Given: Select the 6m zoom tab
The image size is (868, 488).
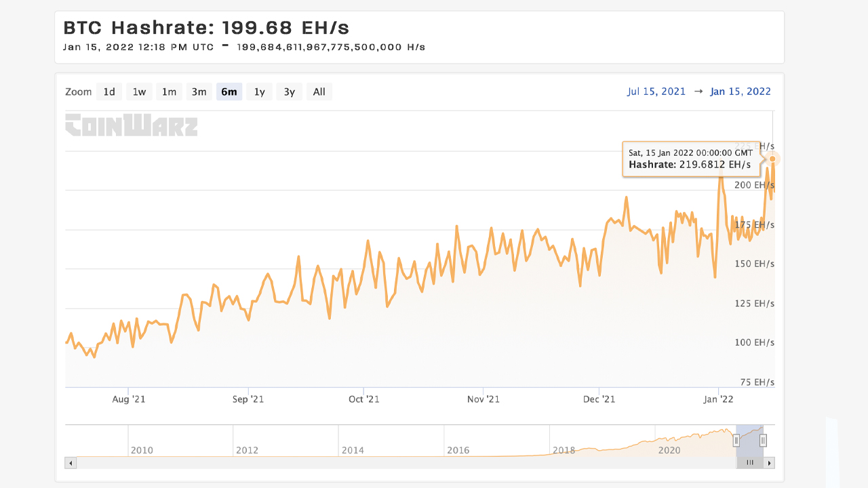Looking at the screenshot, I should pyautogui.click(x=229, y=91).
